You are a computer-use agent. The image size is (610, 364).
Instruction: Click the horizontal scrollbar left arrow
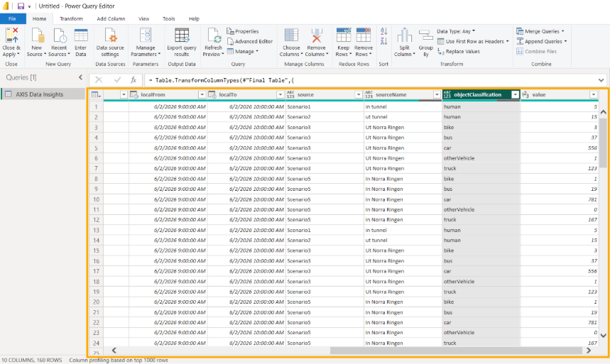(x=114, y=351)
